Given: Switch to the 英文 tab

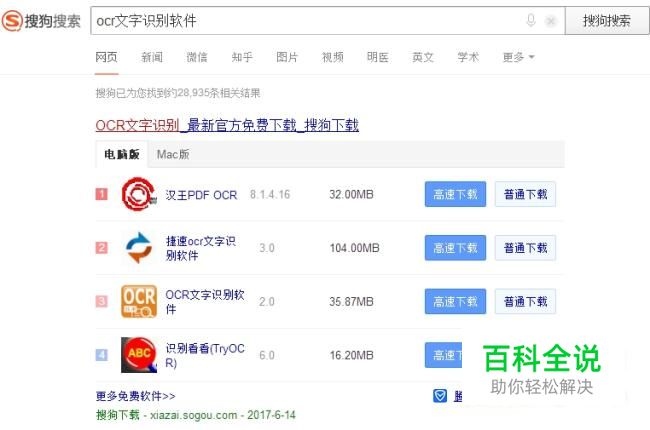Looking at the screenshot, I should [x=423, y=57].
